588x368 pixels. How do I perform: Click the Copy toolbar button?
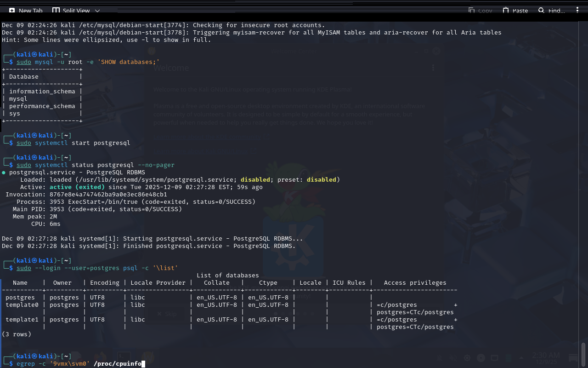coord(480,11)
